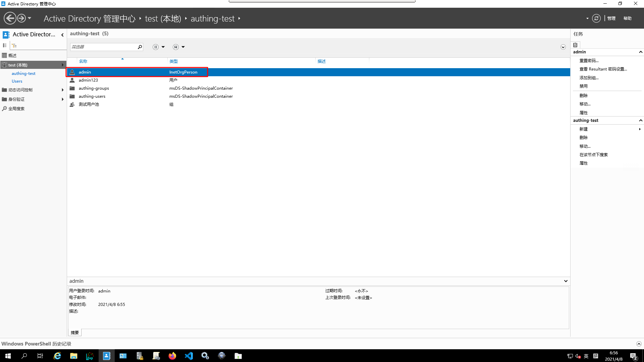Open the view options list dropdown
The height and width of the screenshot is (362, 644).
point(159,47)
